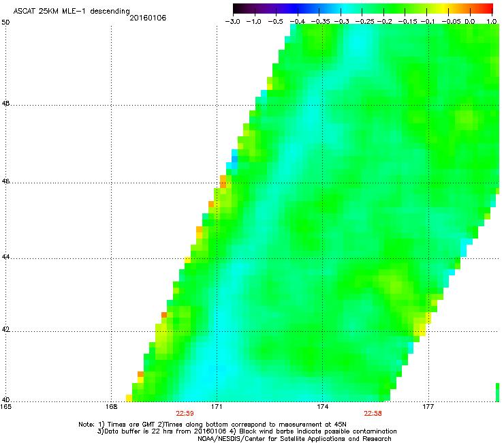Click the longitude label 177
The height and width of the screenshot is (443, 504).
click(428, 407)
